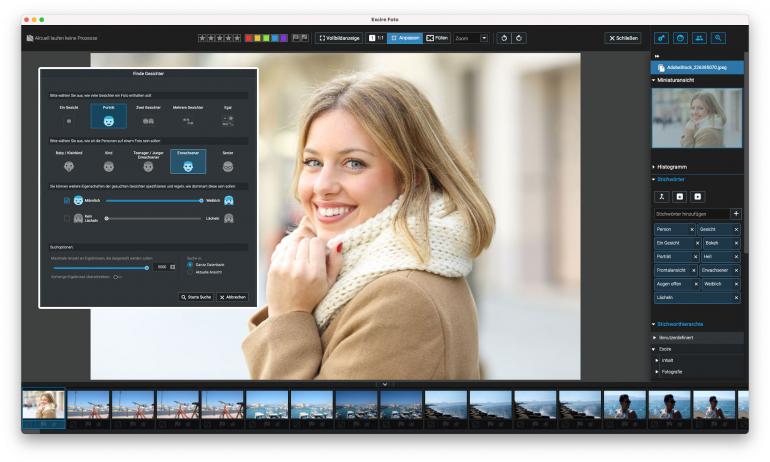Click the Abbrechen button
The width and height of the screenshot is (770, 462).
coord(233,297)
